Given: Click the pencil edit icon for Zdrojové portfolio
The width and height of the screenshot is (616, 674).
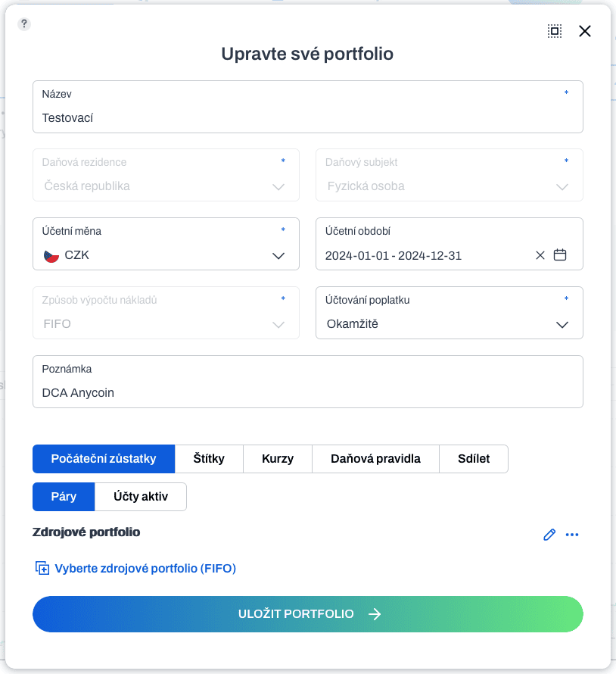Looking at the screenshot, I should pos(549,535).
